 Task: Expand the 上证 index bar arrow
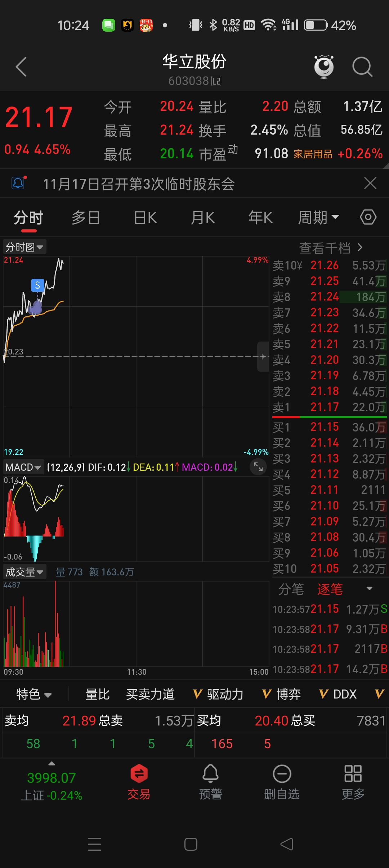point(52,764)
